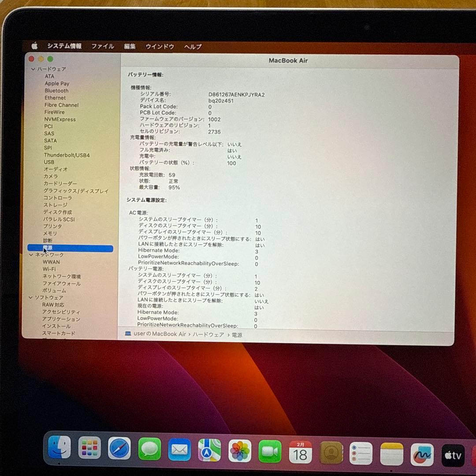Click serial number D861267AENKPJYRA2
The image size is (476, 476).
coord(237,95)
